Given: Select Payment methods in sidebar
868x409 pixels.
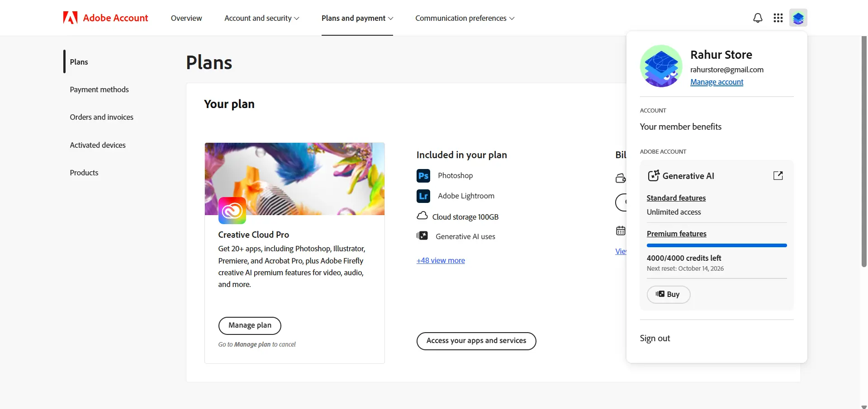Looking at the screenshot, I should click(99, 89).
